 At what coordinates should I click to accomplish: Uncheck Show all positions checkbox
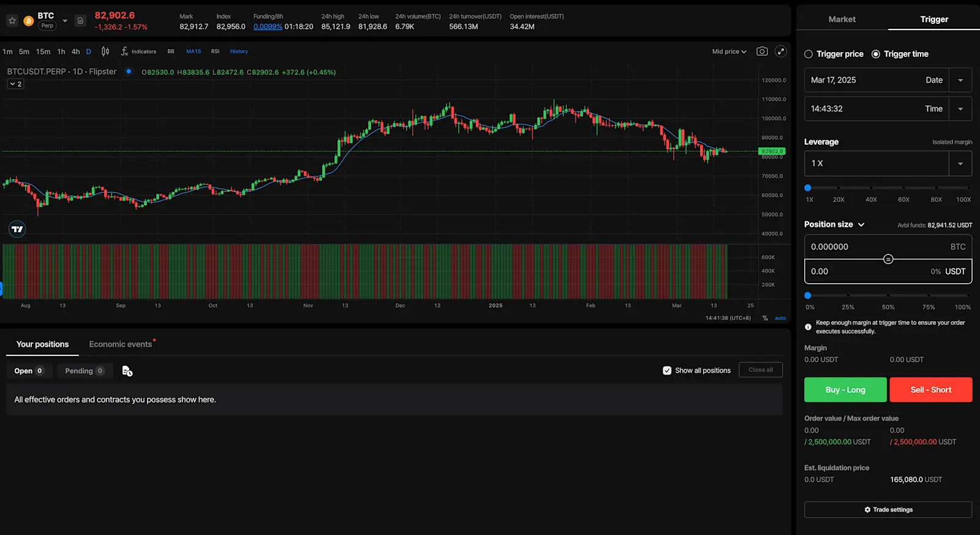pyautogui.click(x=667, y=370)
